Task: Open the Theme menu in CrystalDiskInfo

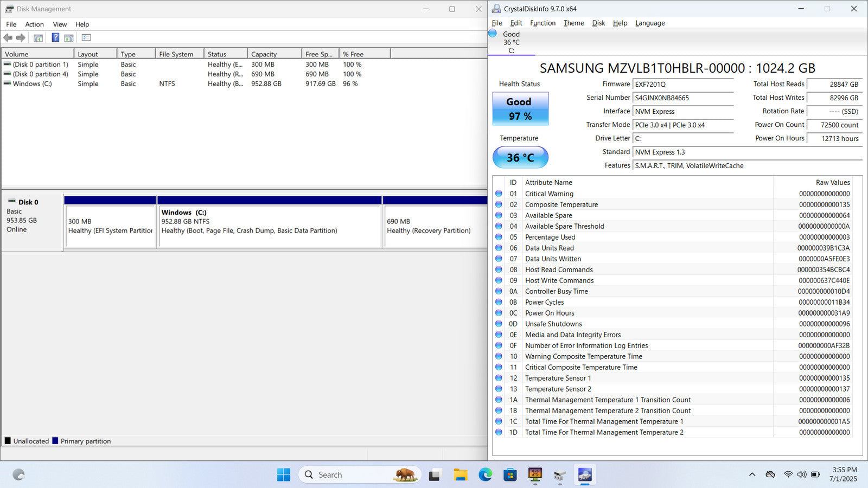Action: tap(573, 23)
